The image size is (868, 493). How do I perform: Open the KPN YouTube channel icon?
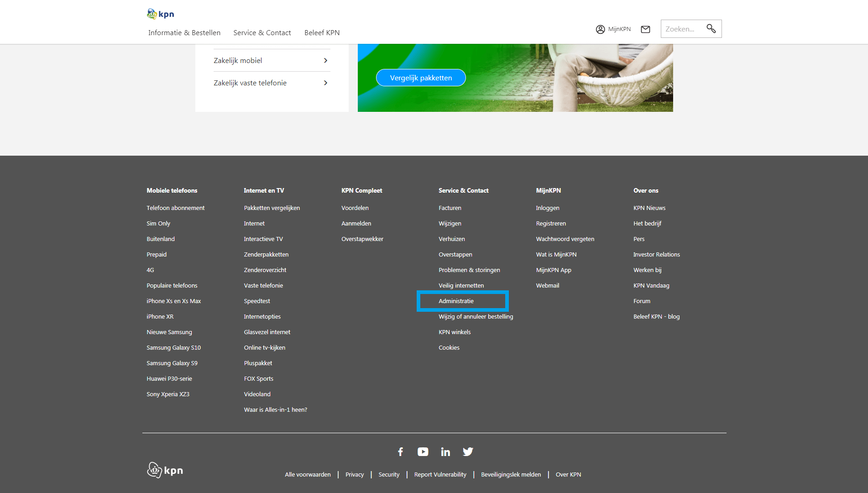click(423, 451)
